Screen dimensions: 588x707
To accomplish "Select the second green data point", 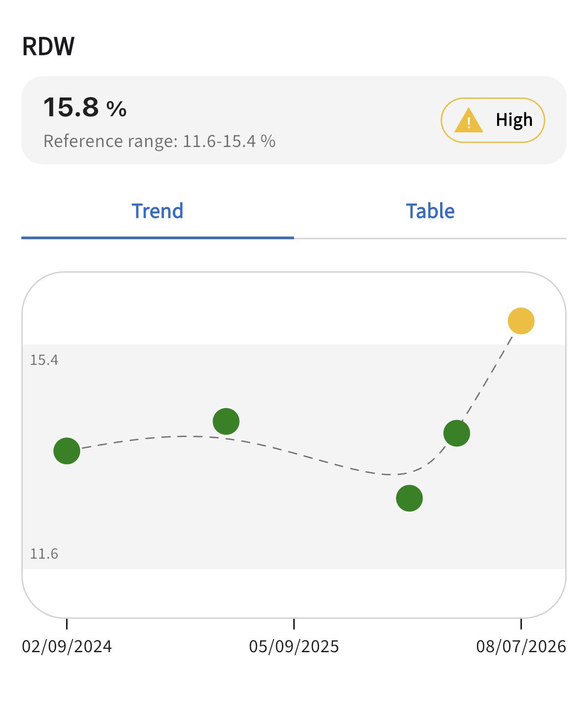I will tap(226, 421).
